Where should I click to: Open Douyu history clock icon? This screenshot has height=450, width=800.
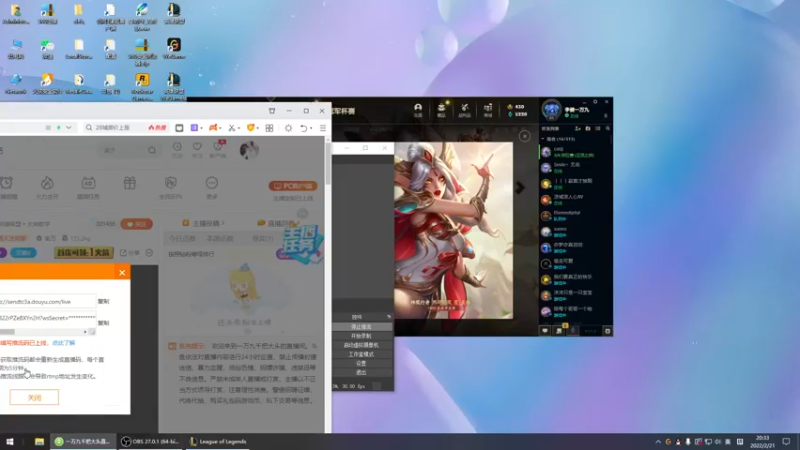coord(177,147)
